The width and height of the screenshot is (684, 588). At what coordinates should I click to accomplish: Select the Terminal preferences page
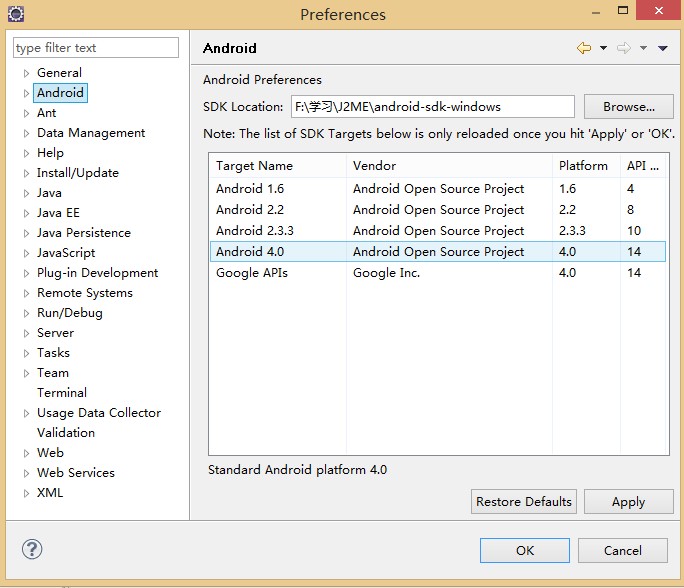coord(62,393)
